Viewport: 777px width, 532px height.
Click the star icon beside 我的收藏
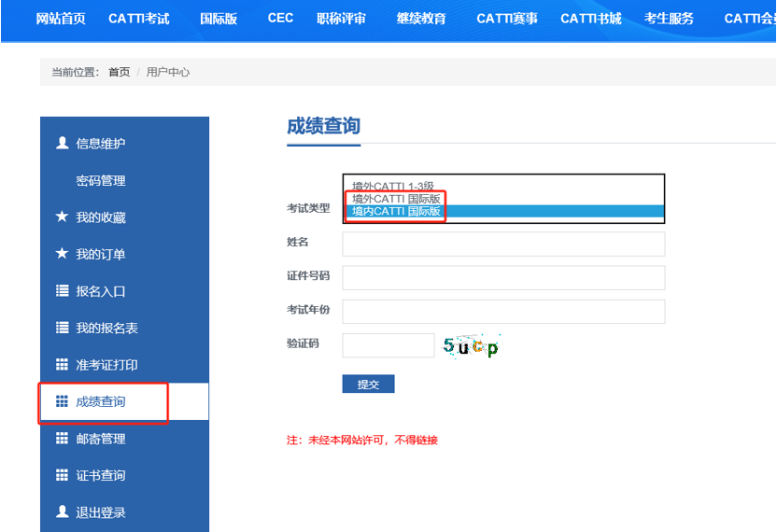click(62, 217)
